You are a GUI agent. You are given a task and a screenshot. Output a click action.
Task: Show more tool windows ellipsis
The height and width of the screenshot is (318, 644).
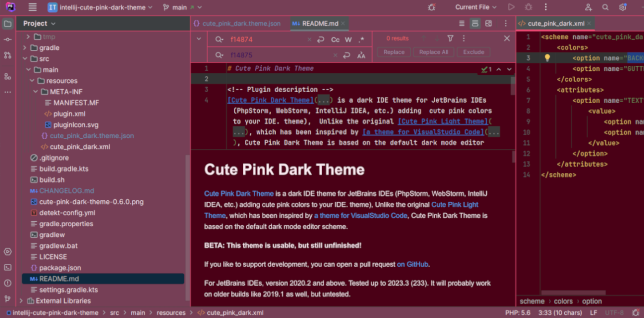click(8, 92)
